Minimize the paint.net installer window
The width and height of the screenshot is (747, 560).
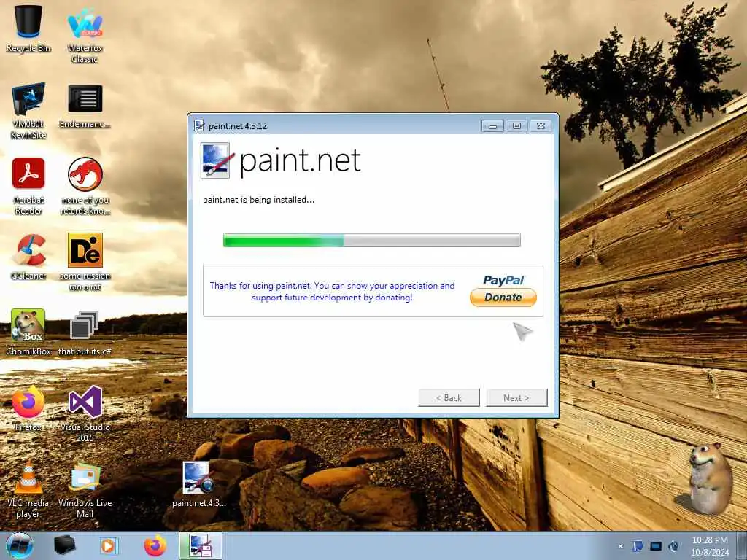click(x=492, y=125)
